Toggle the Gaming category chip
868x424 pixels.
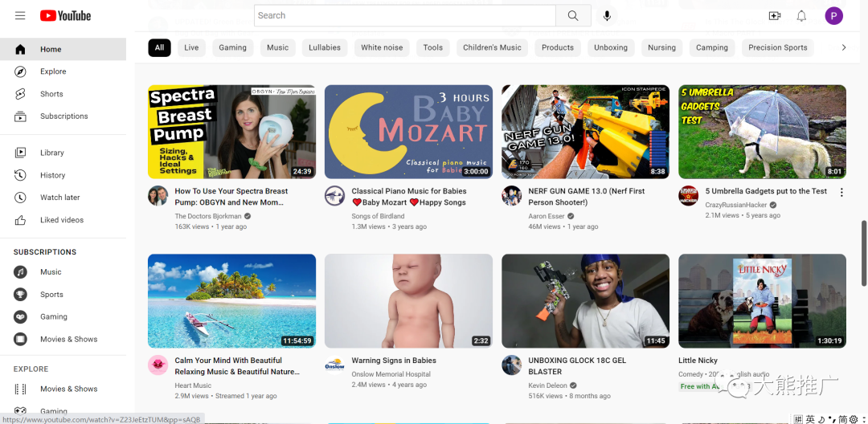pos(232,47)
